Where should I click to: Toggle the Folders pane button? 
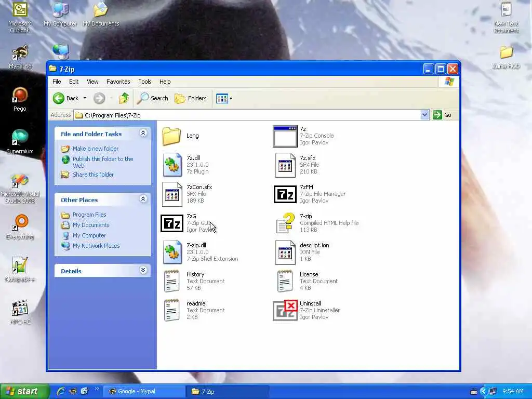(191, 98)
